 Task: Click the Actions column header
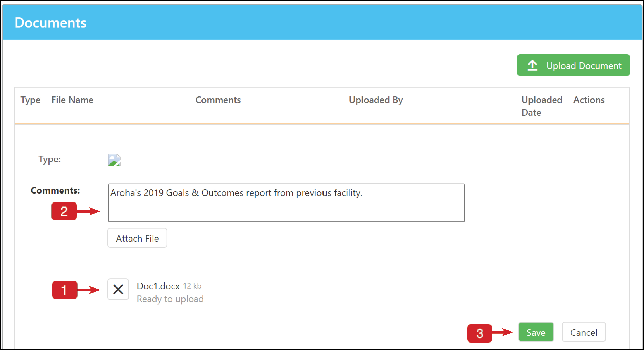tap(589, 100)
